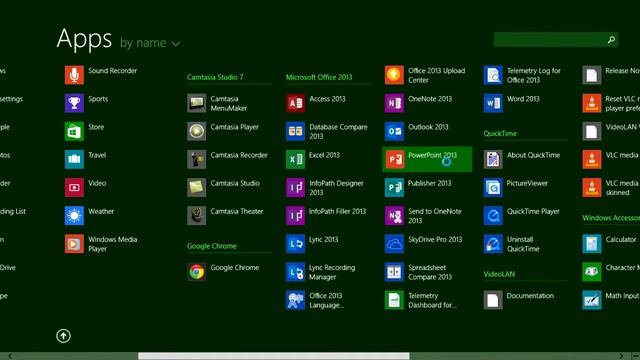
Task: Launch the SkyDrive Pro 2013 icon
Action: (394, 244)
